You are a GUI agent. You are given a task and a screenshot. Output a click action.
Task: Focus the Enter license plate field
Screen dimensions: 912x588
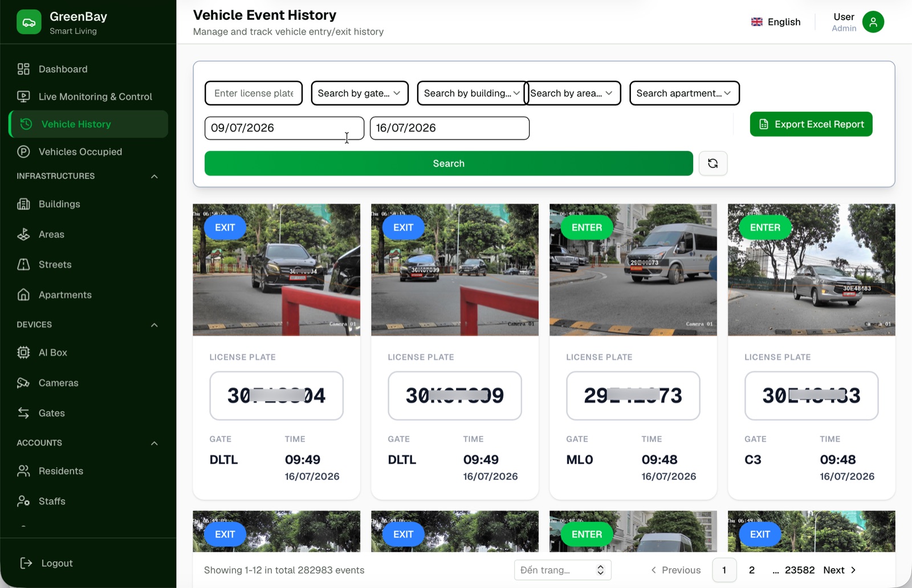pyautogui.click(x=254, y=93)
